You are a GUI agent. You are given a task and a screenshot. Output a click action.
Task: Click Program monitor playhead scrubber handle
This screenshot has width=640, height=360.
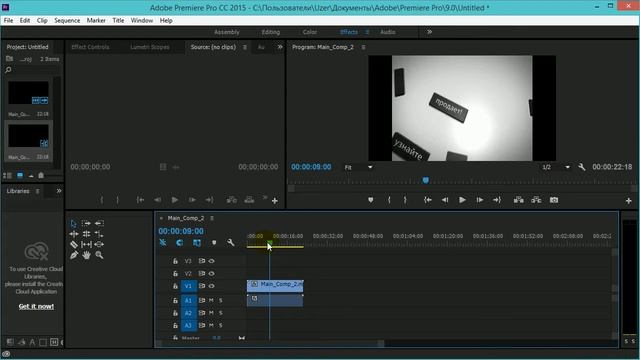425,180
